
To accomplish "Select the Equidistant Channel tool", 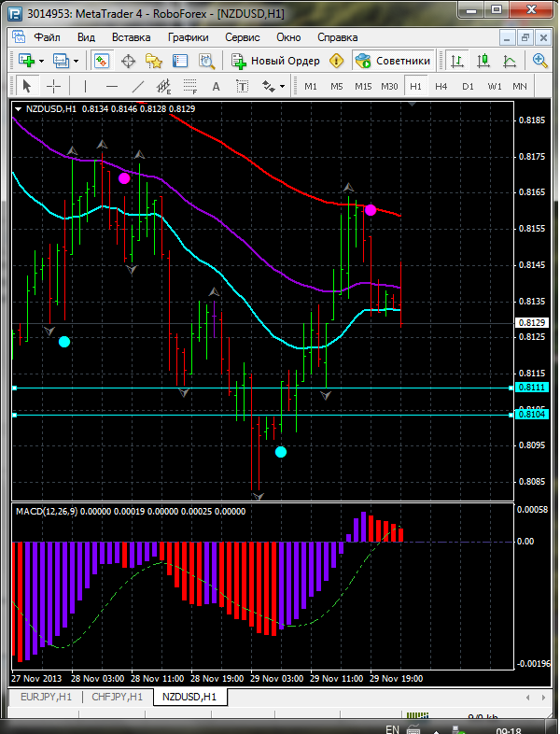I will click(x=163, y=86).
